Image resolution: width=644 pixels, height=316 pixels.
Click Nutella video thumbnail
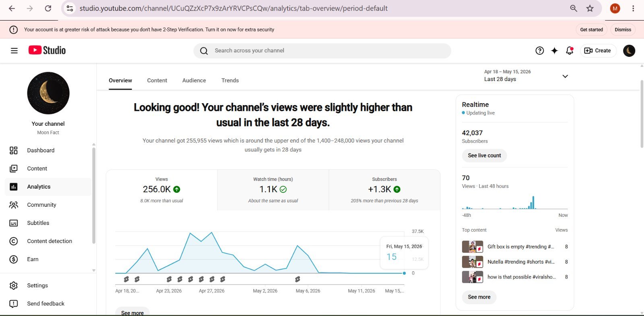click(473, 262)
